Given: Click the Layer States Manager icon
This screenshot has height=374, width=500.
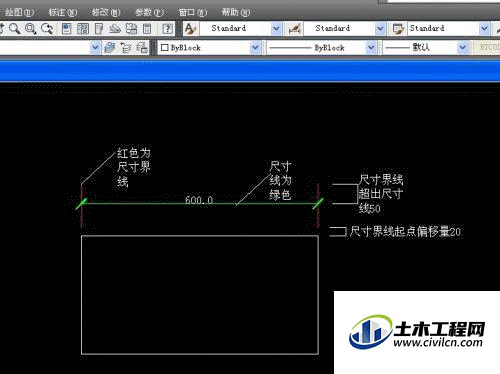Looking at the screenshot, I should pyautogui.click(x=142, y=48).
